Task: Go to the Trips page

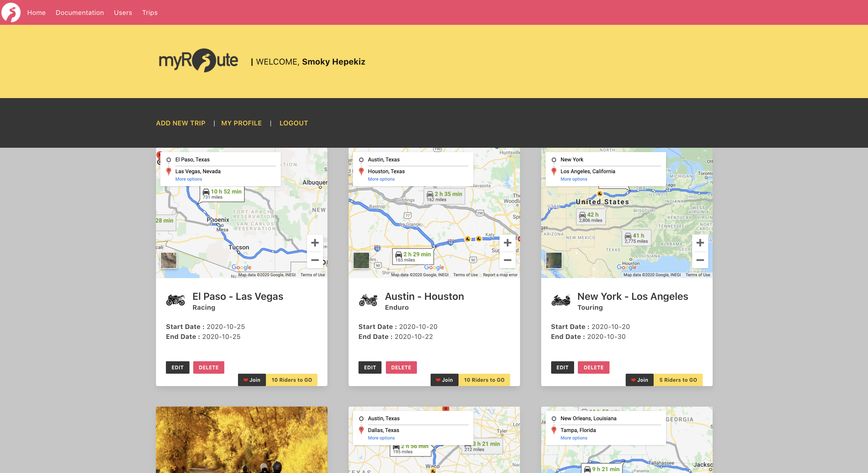Action: [150, 12]
